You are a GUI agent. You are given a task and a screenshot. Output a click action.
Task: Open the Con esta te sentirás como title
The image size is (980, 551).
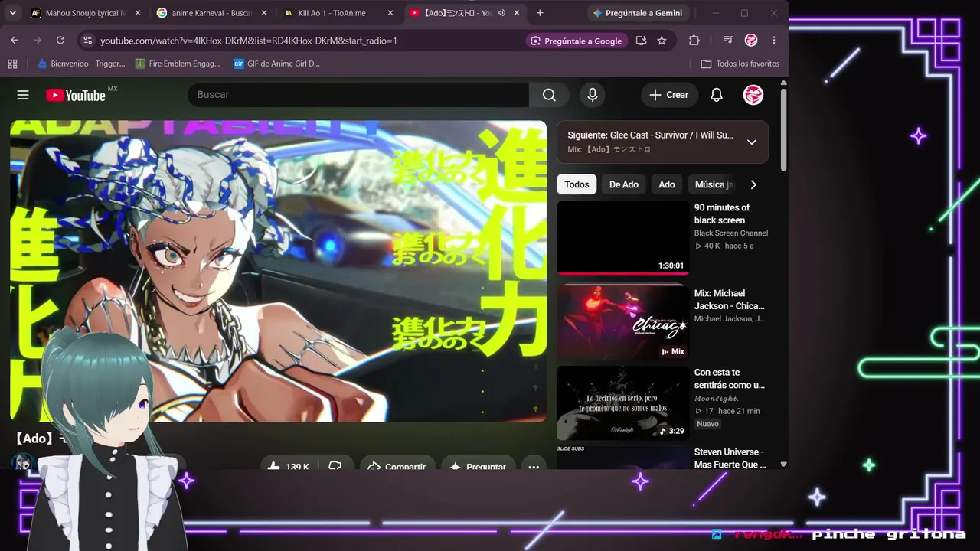tap(730, 378)
